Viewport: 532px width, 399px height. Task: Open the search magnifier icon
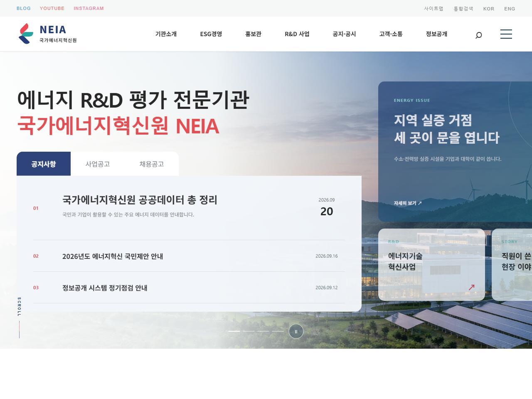click(x=478, y=35)
